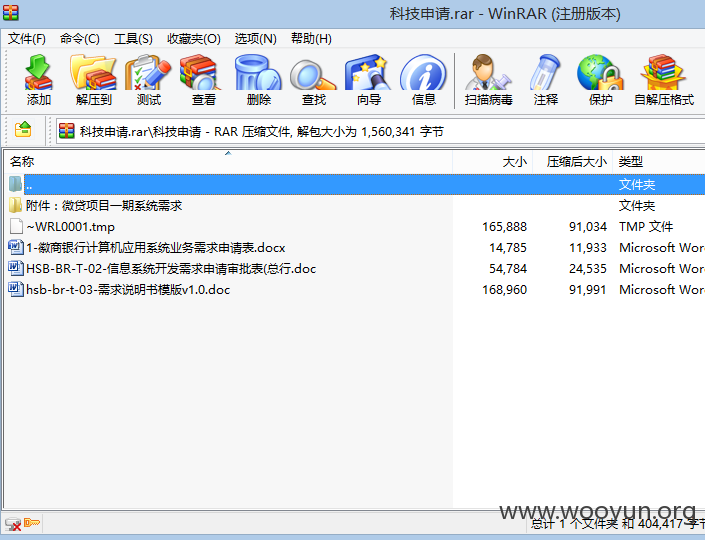Image resolution: width=705 pixels, height=540 pixels.
Task: Click the archive icon in address bar
Action: coord(67,131)
